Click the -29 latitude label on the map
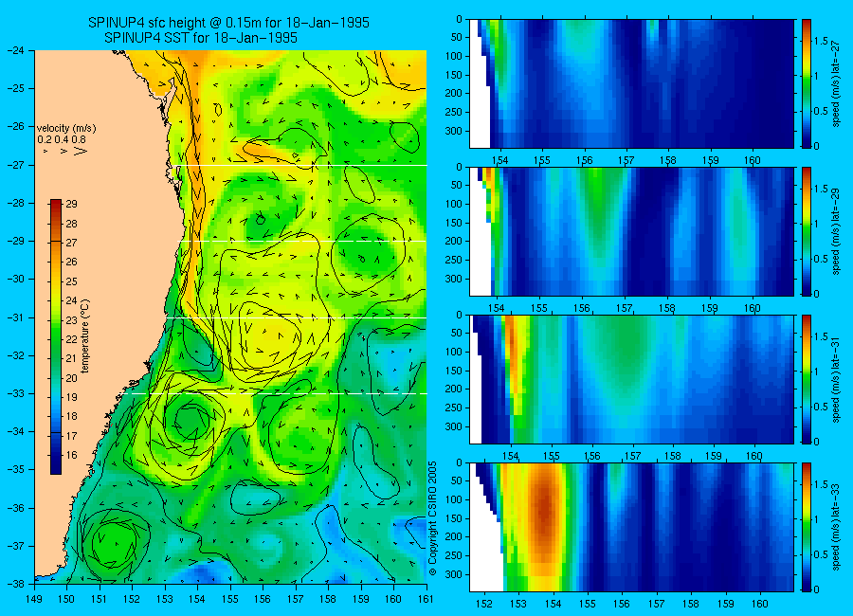Image resolution: width=853 pixels, height=616 pixels. click(x=15, y=241)
